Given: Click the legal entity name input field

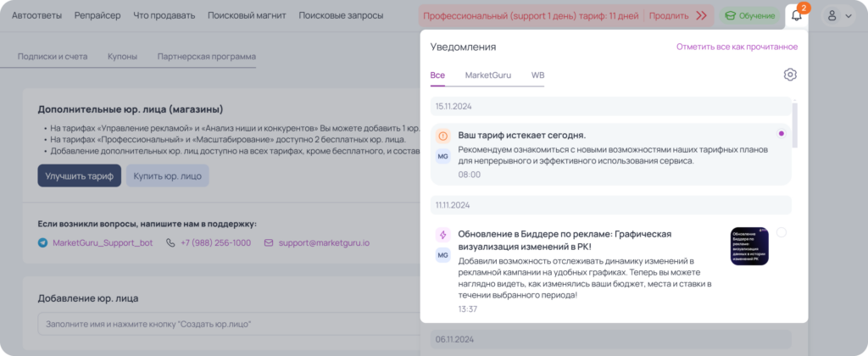Looking at the screenshot, I should pyautogui.click(x=229, y=324).
